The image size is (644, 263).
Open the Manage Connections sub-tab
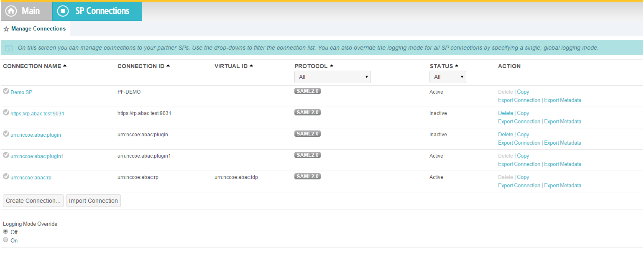[35, 29]
